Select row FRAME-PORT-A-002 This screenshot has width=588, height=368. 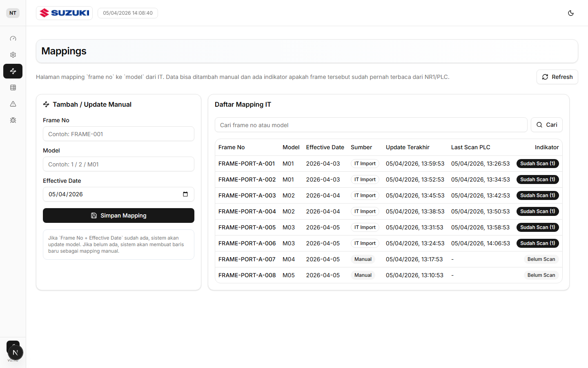(388, 180)
